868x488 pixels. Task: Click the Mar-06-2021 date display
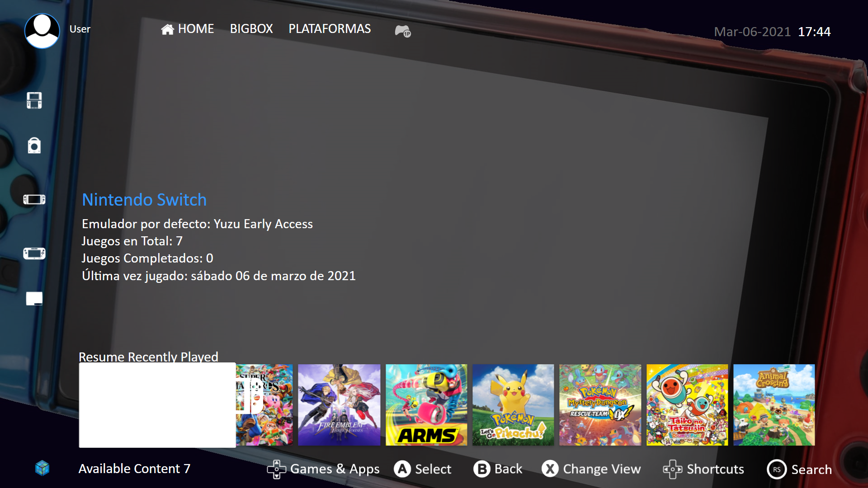pos(752,32)
